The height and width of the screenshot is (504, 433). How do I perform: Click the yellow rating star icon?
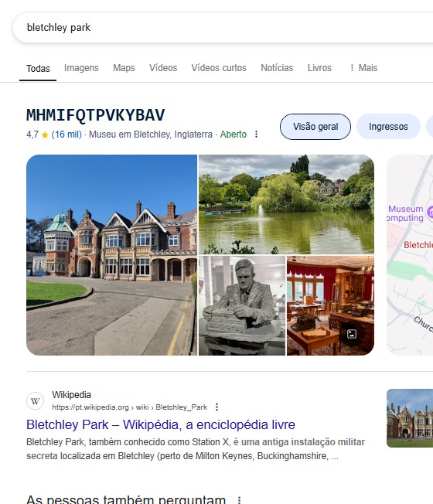[45, 135]
